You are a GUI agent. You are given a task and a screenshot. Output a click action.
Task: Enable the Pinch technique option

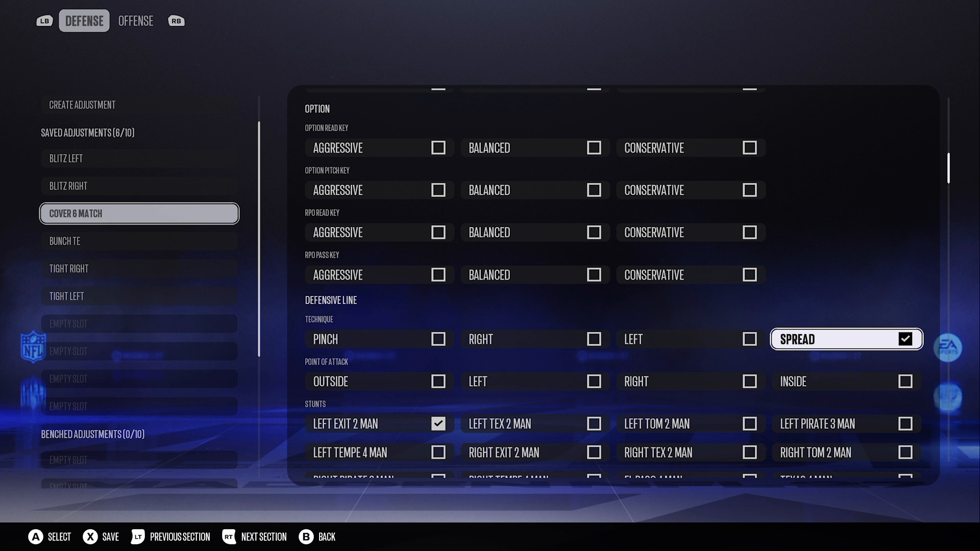tap(438, 339)
